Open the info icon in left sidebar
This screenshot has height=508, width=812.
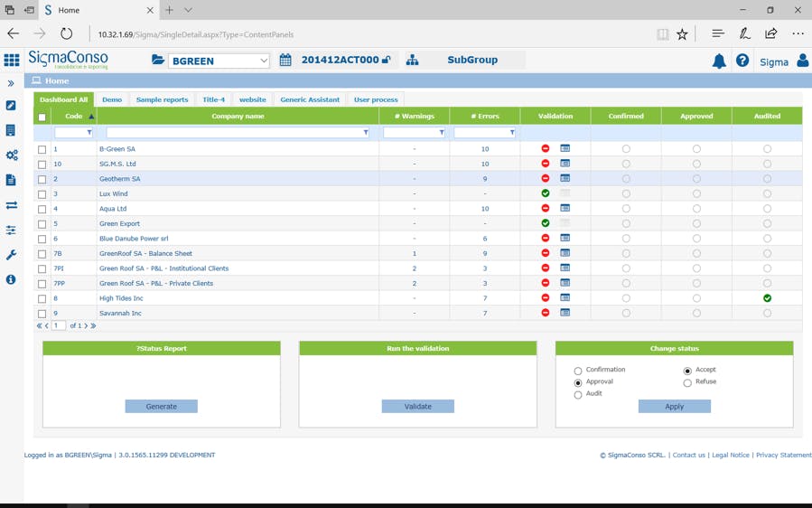[x=12, y=280]
